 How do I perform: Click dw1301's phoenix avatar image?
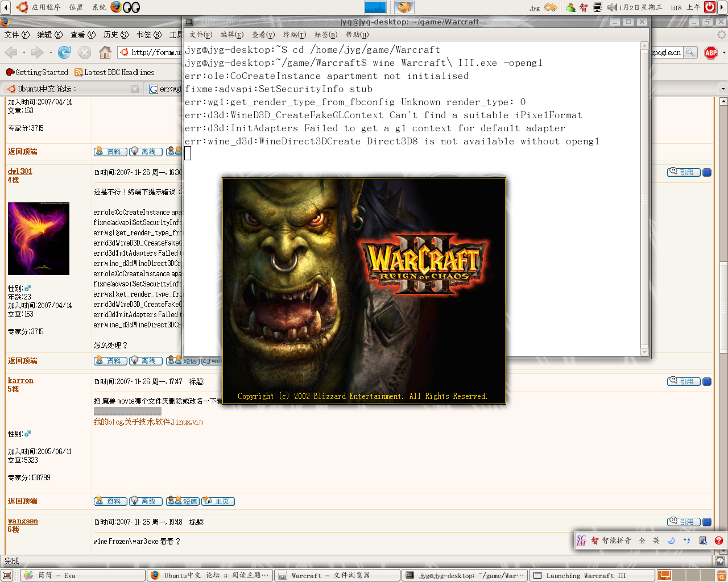pos(39,239)
